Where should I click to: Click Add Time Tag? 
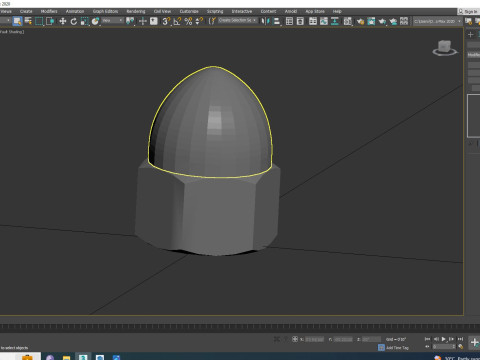397,348
